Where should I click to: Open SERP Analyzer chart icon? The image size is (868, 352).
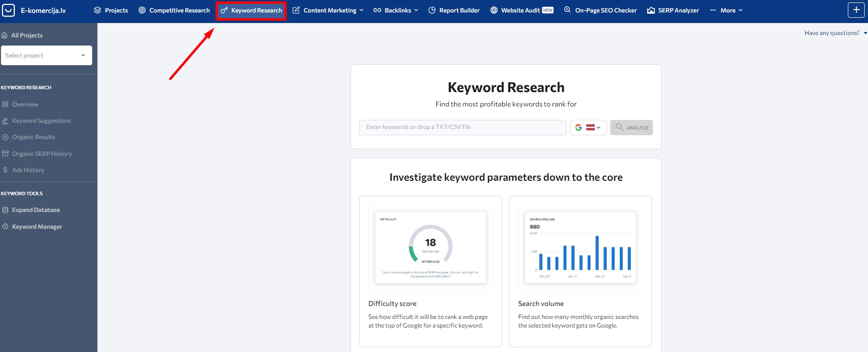[x=651, y=10]
